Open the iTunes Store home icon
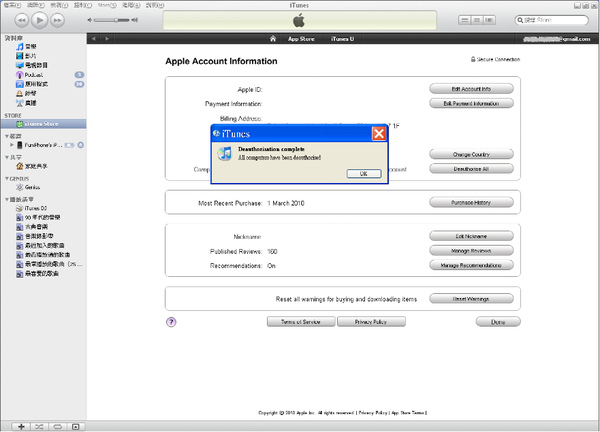 click(x=273, y=39)
